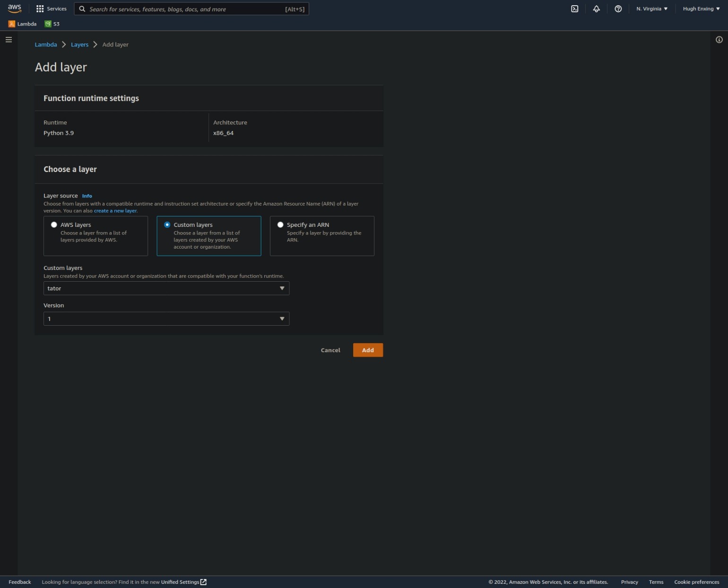
Task: Open the help question mark icon
Action: pyautogui.click(x=618, y=9)
